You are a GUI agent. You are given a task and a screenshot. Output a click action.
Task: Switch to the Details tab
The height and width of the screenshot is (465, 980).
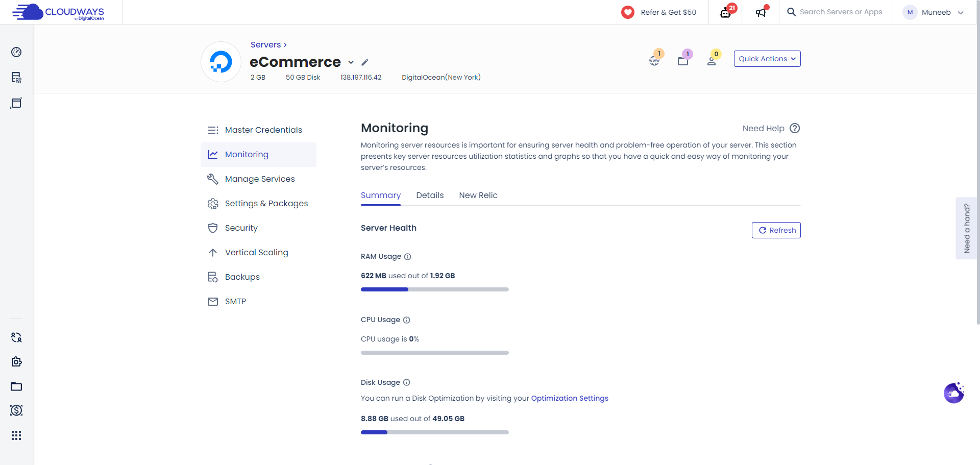pos(430,195)
